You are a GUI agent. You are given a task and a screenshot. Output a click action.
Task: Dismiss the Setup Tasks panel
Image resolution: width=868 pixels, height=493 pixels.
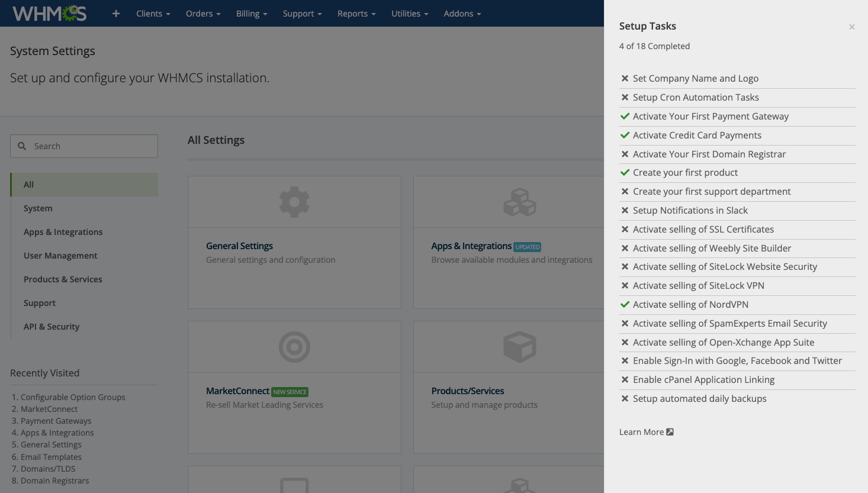pyautogui.click(x=851, y=27)
